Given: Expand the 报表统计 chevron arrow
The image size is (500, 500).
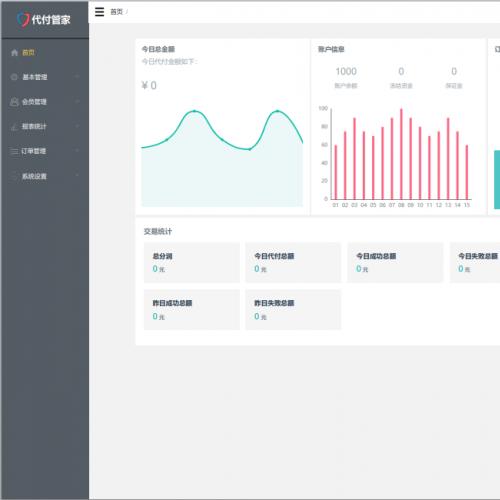Looking at the screenshot, I should point(77,126).
